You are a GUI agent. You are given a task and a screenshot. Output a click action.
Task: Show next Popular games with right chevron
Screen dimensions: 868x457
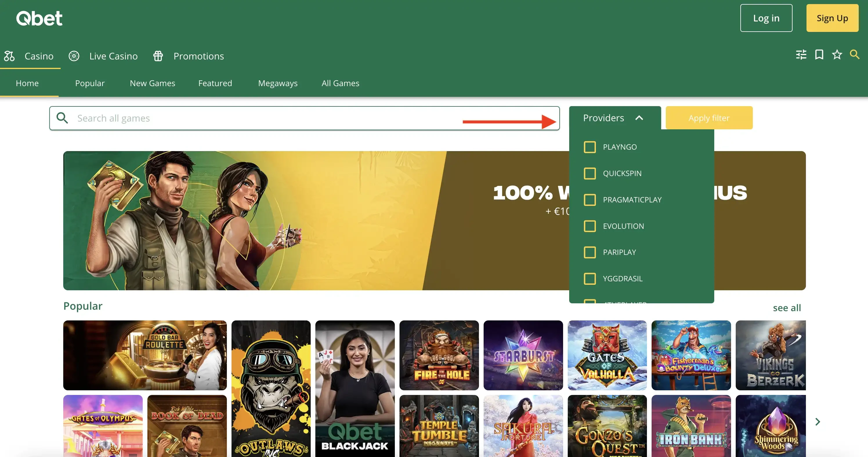(x=818, y=422)
